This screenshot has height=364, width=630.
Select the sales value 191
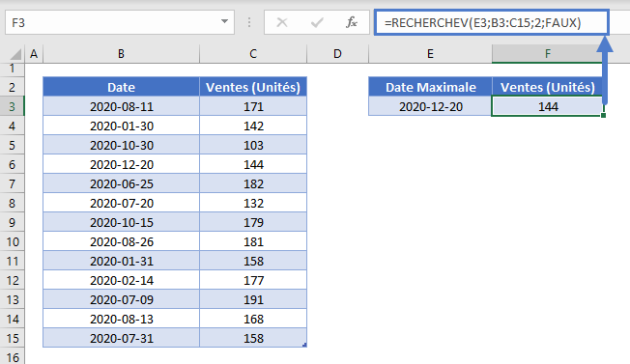253,299
